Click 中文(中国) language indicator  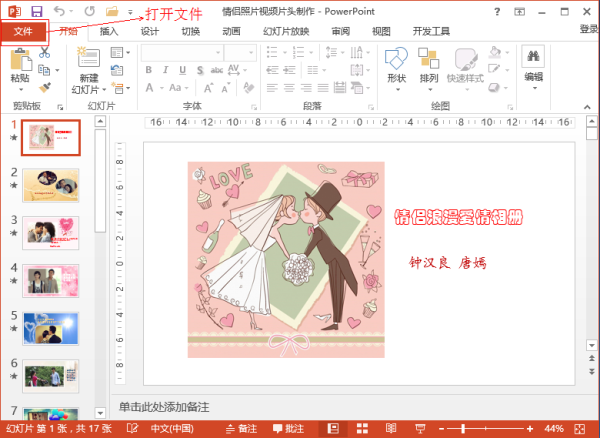tap(172, 429)
